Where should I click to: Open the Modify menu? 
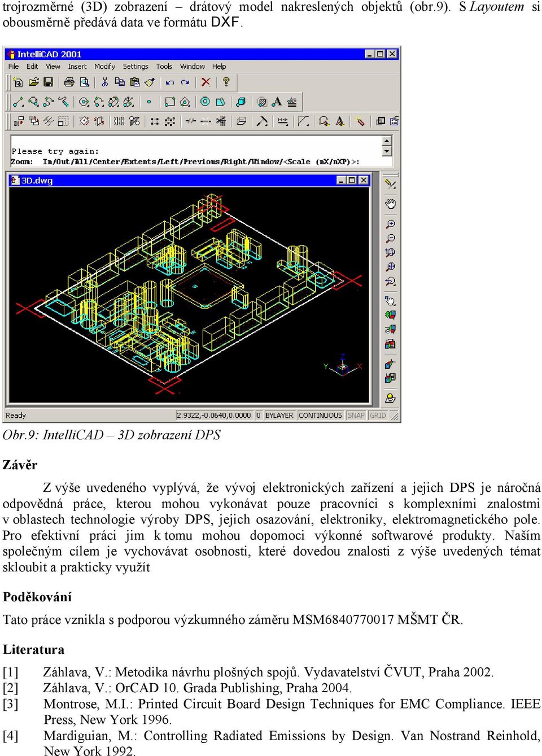104,67
